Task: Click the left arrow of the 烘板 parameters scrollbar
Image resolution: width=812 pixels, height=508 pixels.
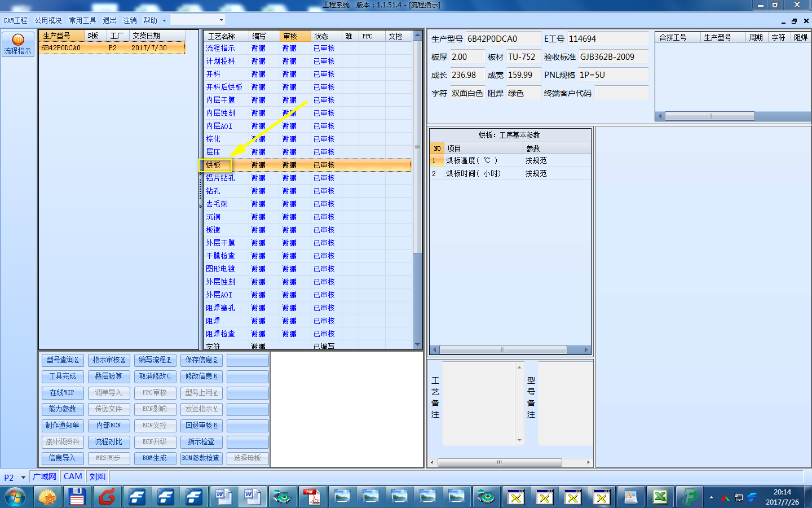Action: click(x=434, y=350)
